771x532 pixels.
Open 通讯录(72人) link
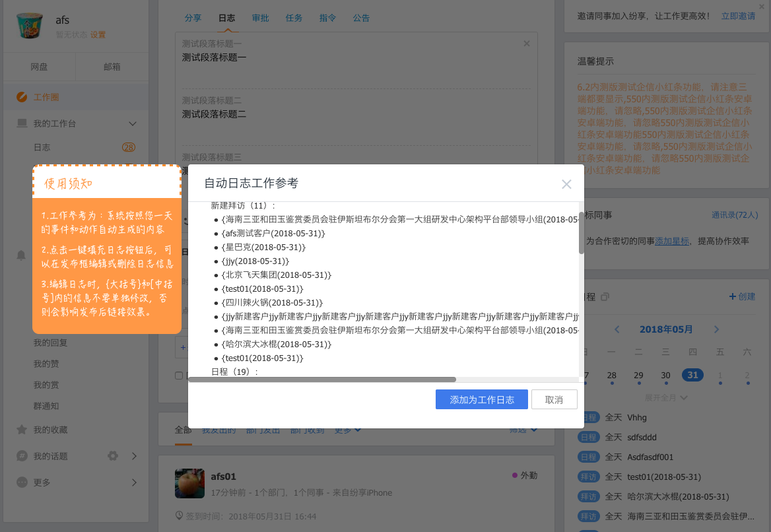(735, 215)
